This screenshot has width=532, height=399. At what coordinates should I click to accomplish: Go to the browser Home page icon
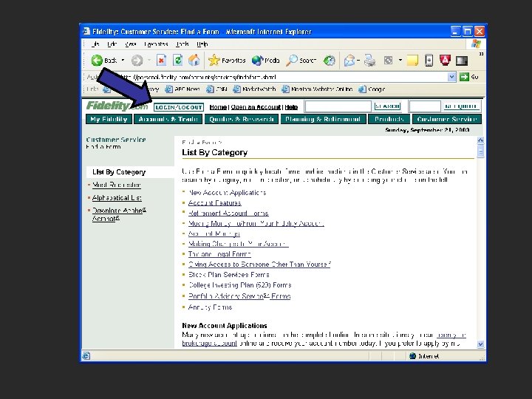tap(194, 61)
